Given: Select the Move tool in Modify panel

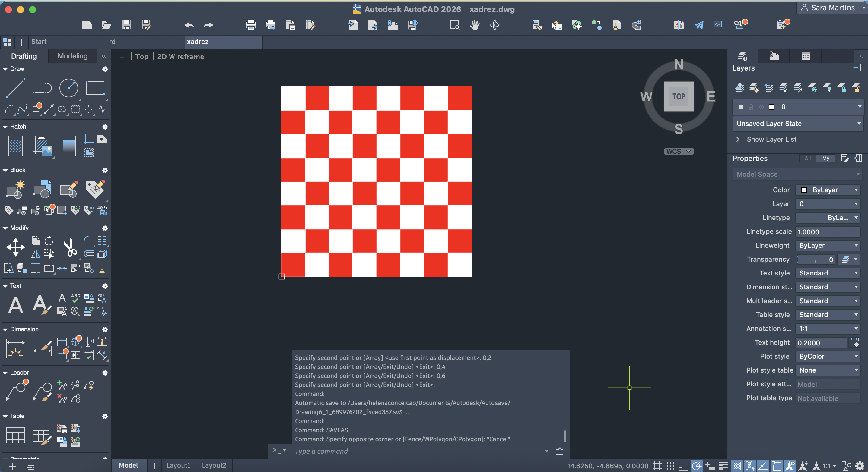Looking at the screenshot, I should (15, 247).
